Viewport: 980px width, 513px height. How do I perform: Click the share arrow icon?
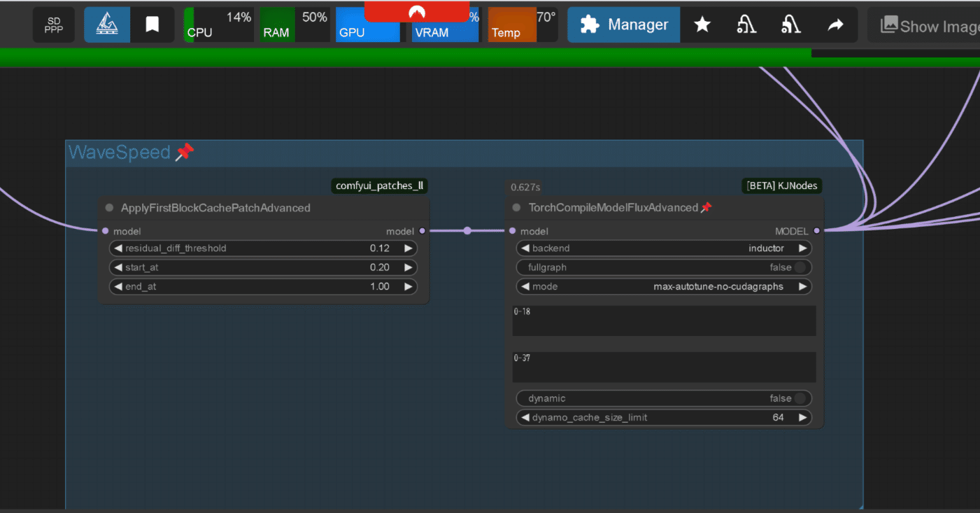pyautogui.click(x=835, y=25)
